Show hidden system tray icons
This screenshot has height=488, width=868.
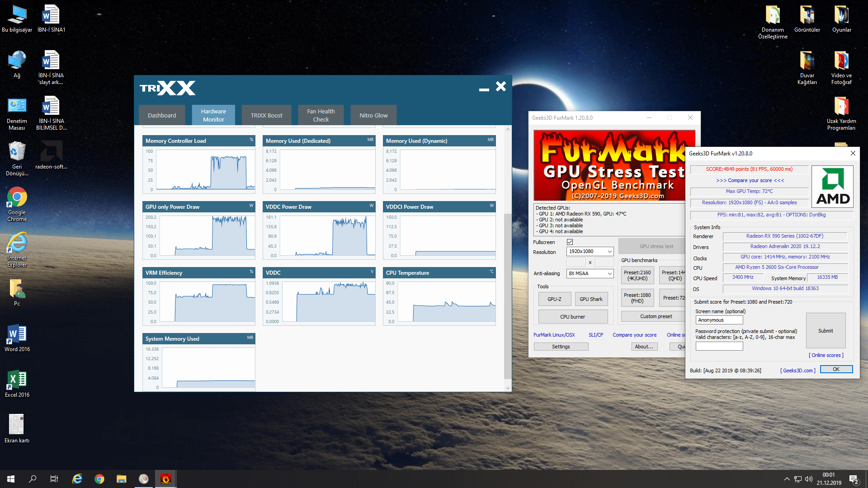[x=787, y=479]
